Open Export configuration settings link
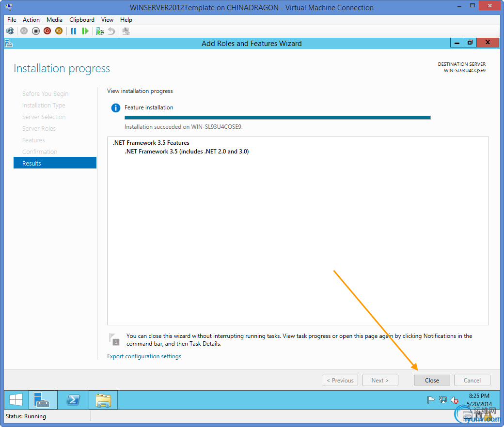The image size is (504, 427). coord(144,356)
